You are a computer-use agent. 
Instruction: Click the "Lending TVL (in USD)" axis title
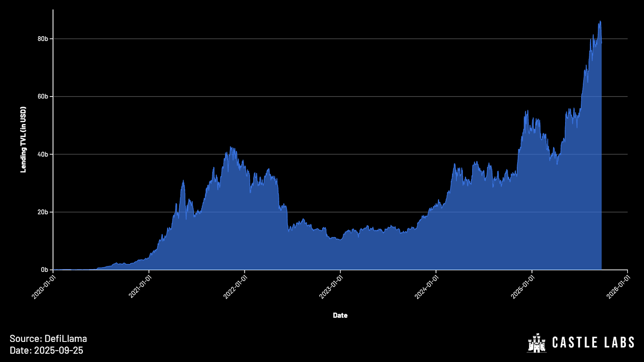[23, 140]
